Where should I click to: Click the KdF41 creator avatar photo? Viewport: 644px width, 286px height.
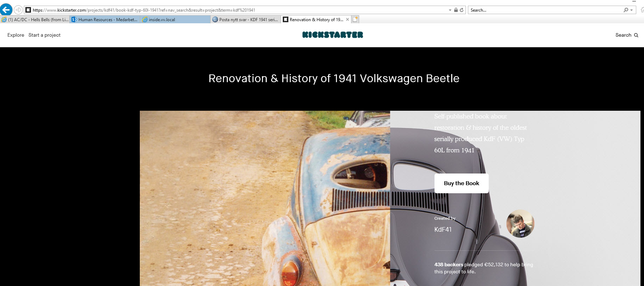pyautogui.click(x=520, y=224)
